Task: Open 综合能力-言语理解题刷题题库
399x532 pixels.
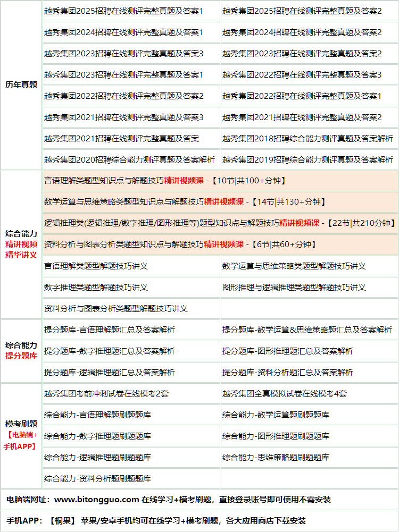Action: coord(97,415)
